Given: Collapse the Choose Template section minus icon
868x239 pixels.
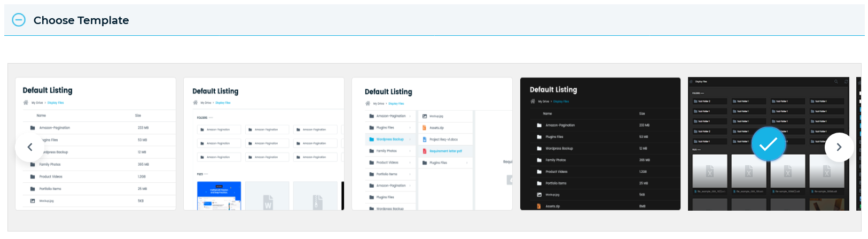Looking at the screenshot, I should pyautogui.click(x=19, y=20).
